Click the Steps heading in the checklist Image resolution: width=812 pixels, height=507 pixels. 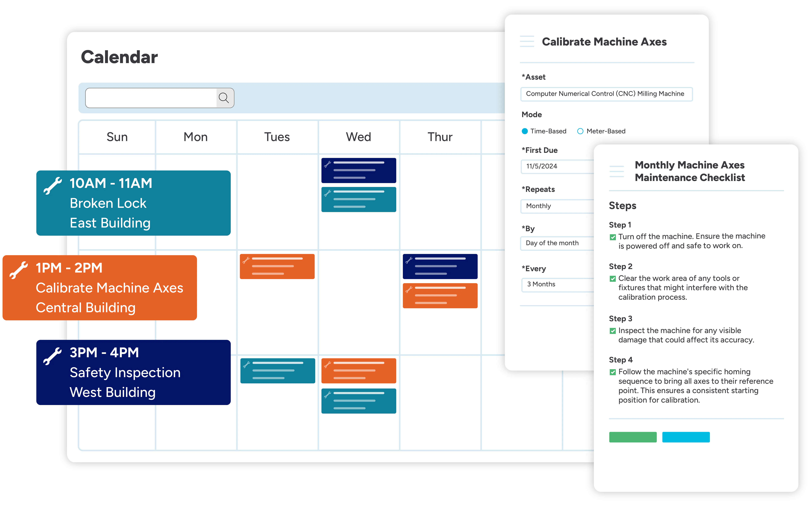coord(622,205)
